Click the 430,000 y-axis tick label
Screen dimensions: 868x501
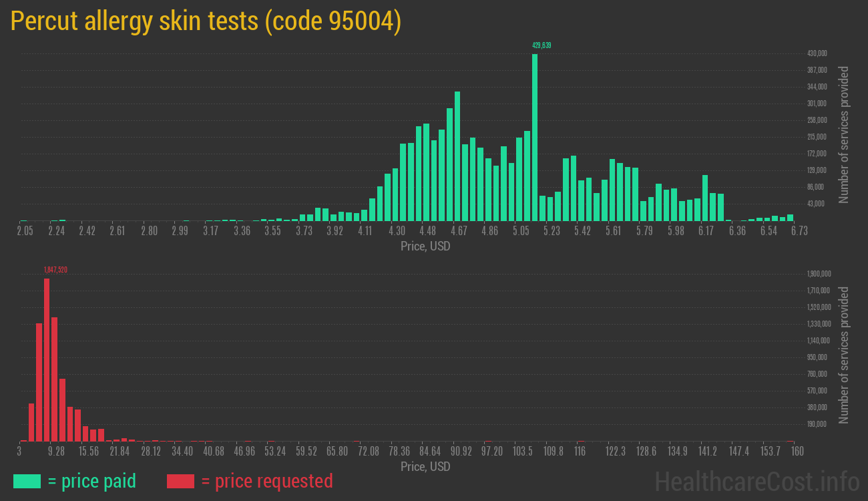click(x=817, y=53)
